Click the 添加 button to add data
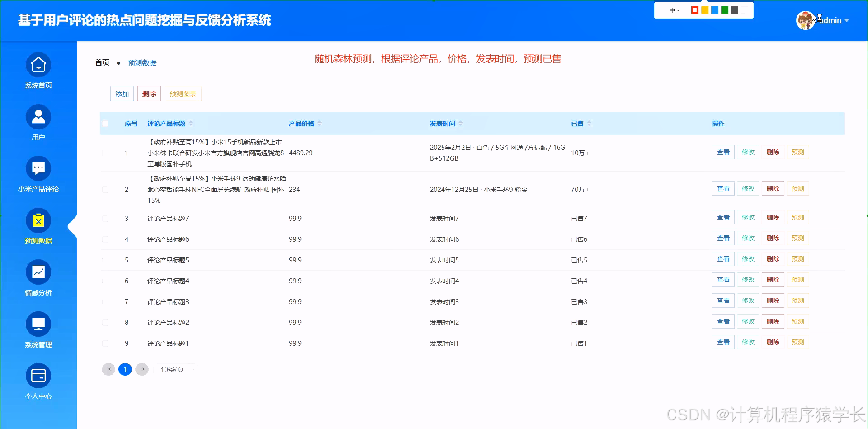Image resolution: width=868 pixels, height=429 pixels. (122, 94)
